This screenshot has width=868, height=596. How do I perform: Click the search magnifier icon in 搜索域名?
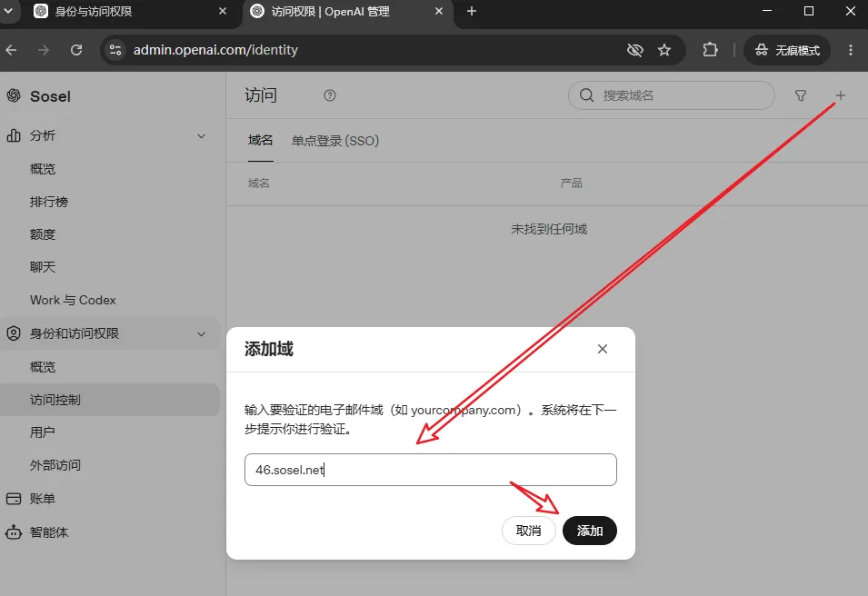pos(587,95)
